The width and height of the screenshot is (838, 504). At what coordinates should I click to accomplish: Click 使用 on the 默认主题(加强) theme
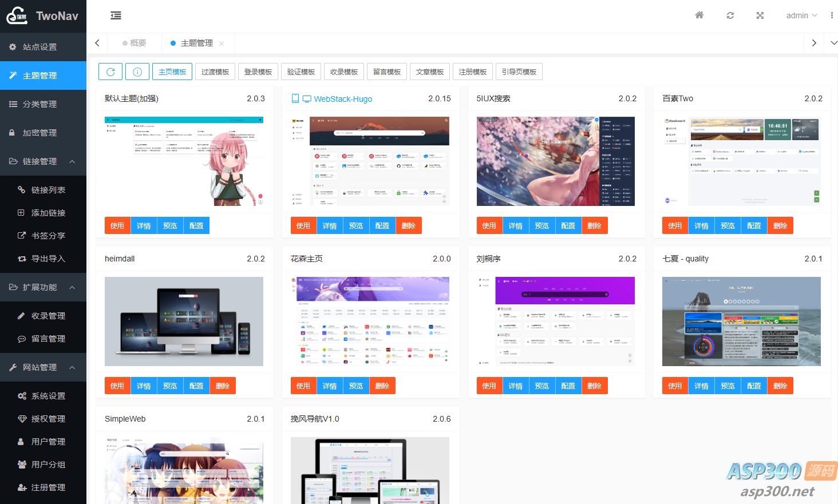tap(117, 225)
